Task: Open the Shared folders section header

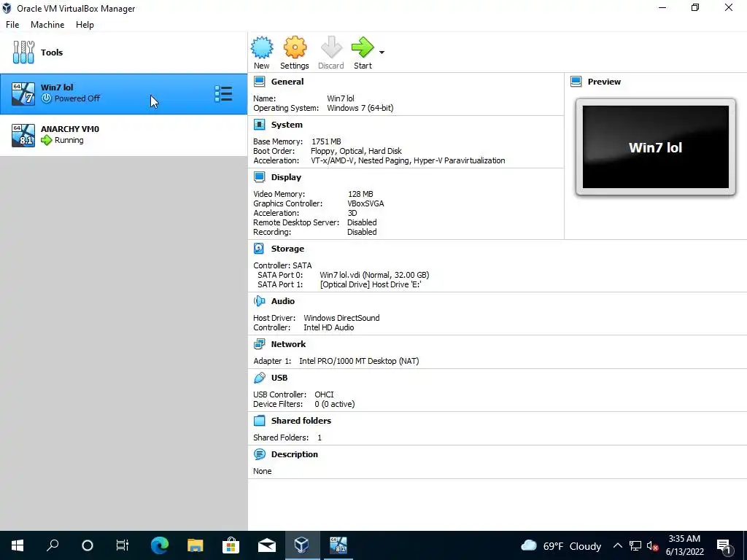Action: pyautogui.click(x=301, y=421)
